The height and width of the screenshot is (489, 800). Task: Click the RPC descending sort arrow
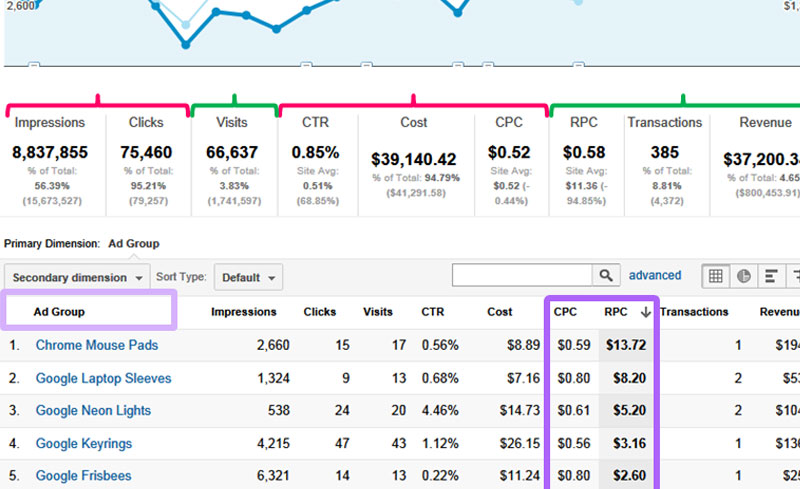[645, 312]
